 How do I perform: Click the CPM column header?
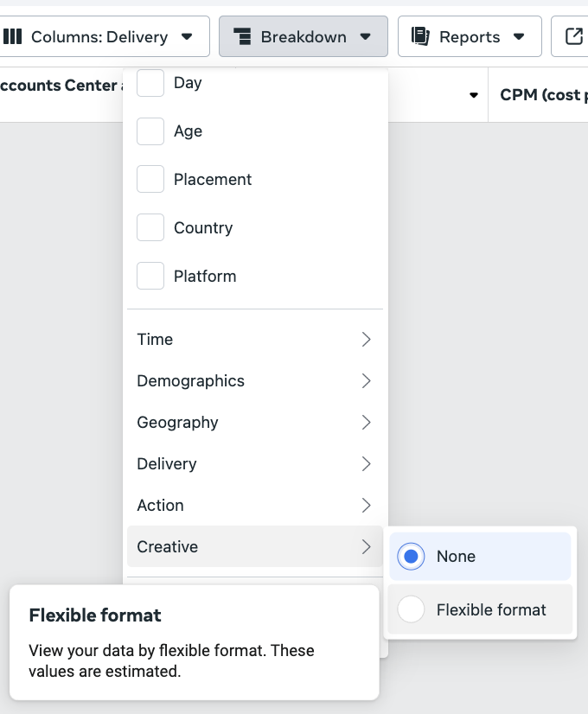pyautogui.click(x=545, y=94)
